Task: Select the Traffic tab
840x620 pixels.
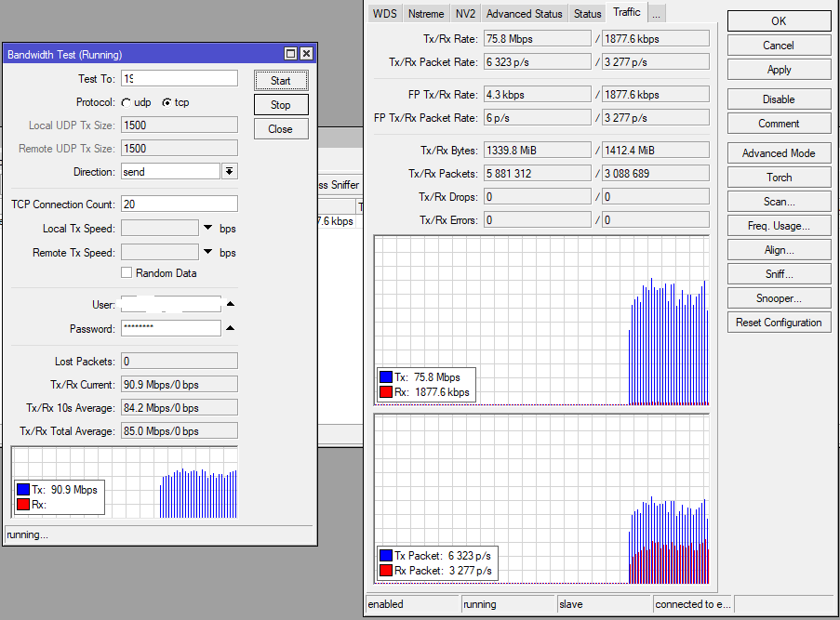Action: click(627, 12)
